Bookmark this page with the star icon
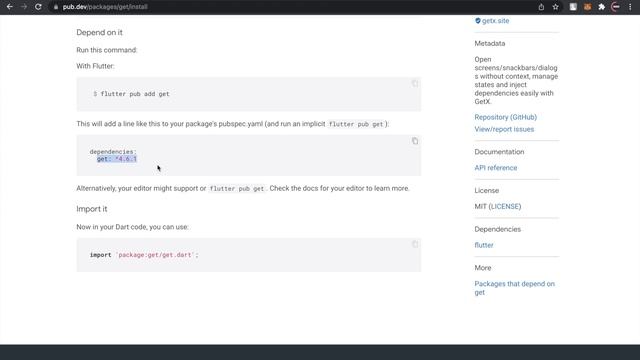This screenshot has width=640, height=360. [556, 7]
